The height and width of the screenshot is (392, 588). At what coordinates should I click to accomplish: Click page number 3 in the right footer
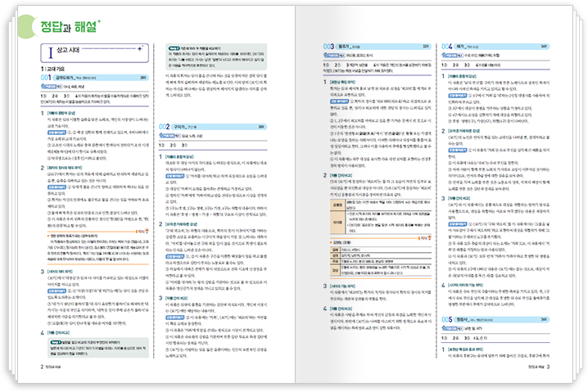coord(547,367)
